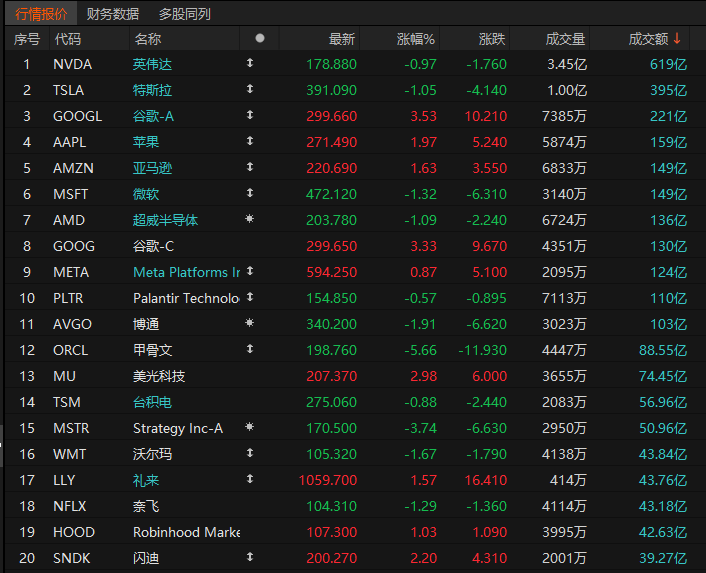Select ticker code PLTR
This screenshot has height=573, width=706.
68,298
